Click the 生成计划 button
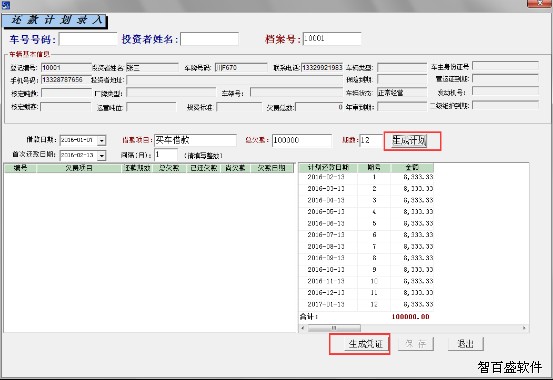Viewport: 553px width, 380px height. [409, 140]
